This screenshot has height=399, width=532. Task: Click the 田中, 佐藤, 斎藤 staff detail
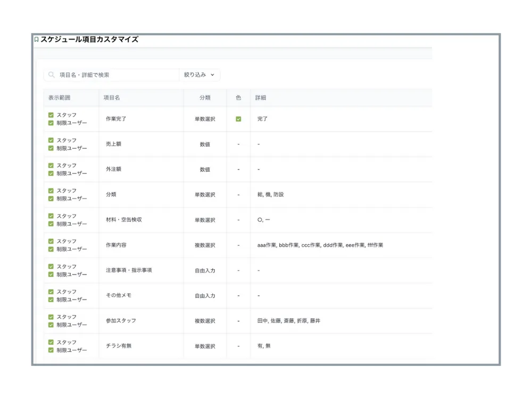tap(289, 321)
